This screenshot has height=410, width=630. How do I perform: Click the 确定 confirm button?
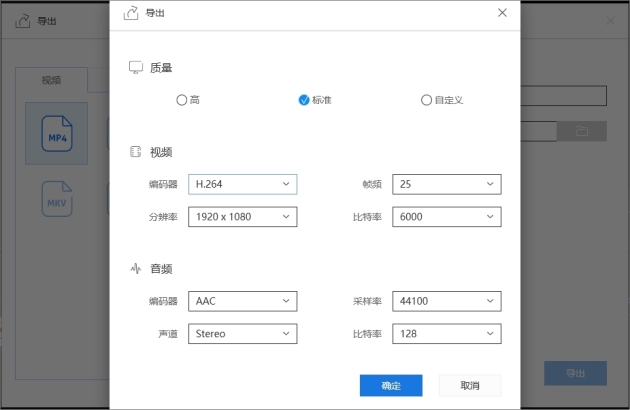391,386
